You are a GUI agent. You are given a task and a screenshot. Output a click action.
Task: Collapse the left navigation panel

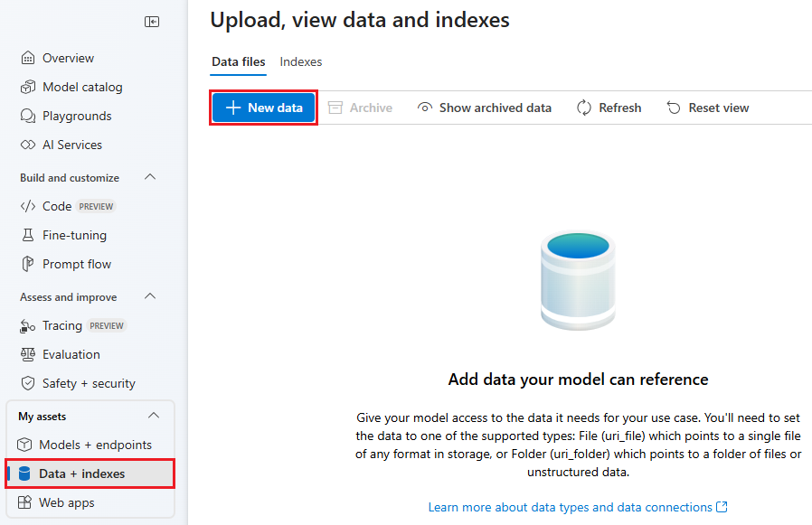click(152, 21)
